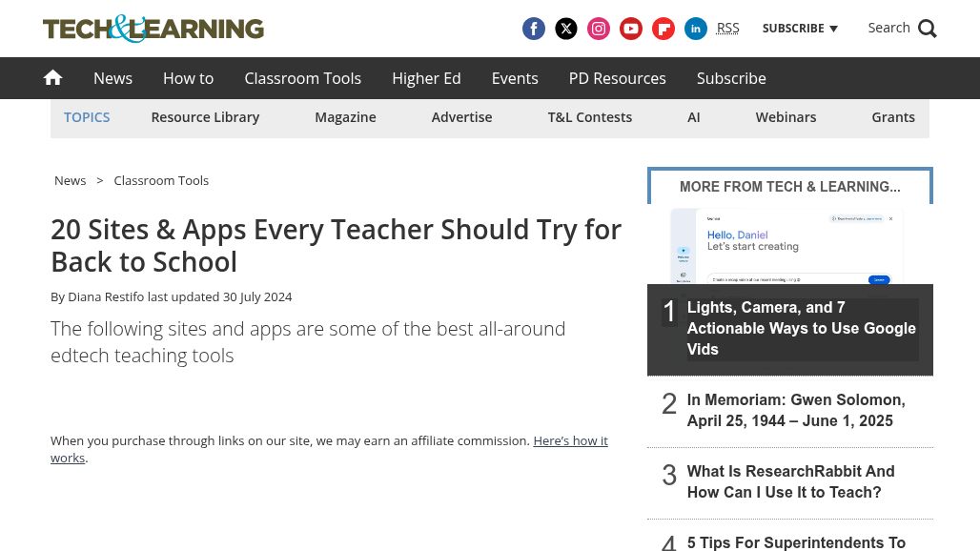Open the Higher Ed menu
980x551 pixels.
426,78
